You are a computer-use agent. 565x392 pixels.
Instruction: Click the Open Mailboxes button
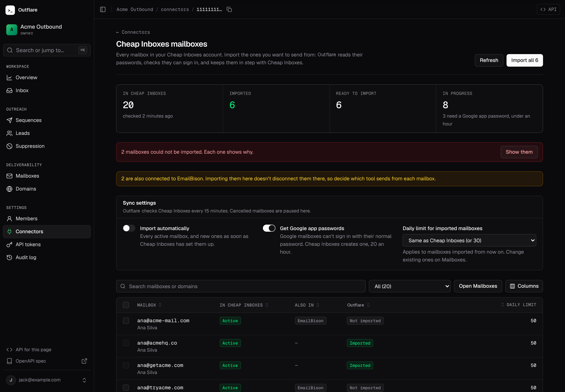point(478,286)
